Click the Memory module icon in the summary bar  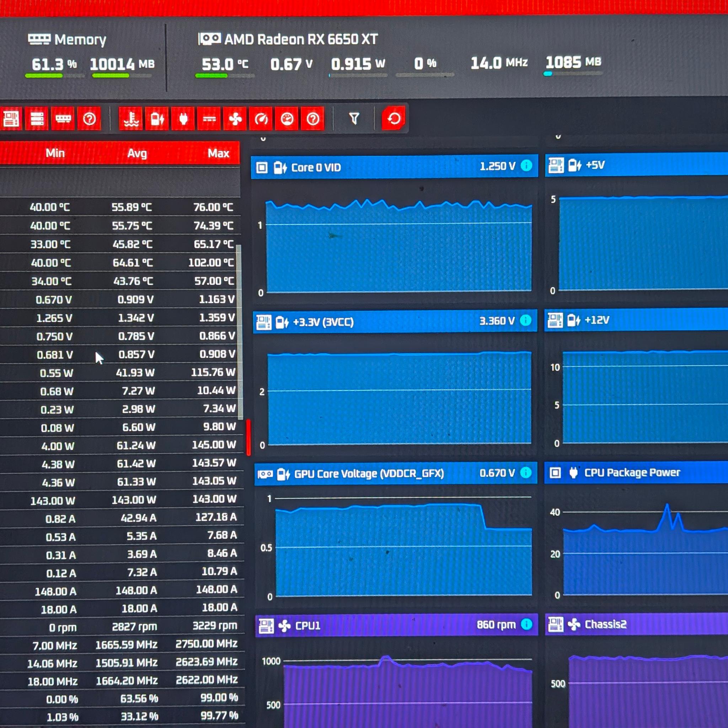[x=39, y=39]
